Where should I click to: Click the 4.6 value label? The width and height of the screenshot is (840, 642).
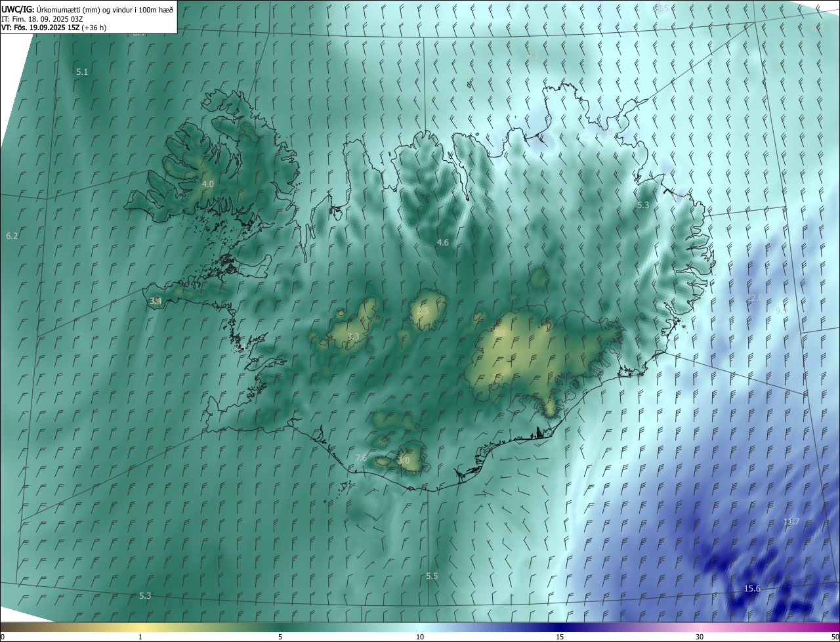point(443,243)
